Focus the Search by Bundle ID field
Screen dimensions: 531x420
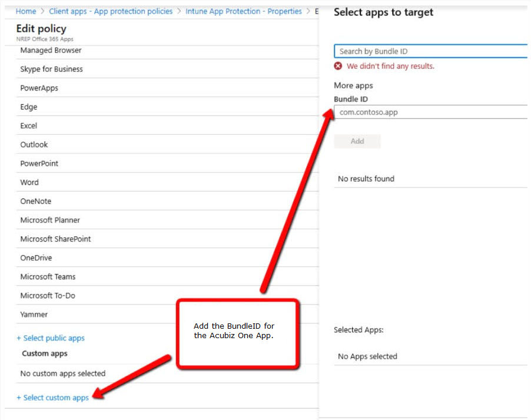click(x=431, y=51)
